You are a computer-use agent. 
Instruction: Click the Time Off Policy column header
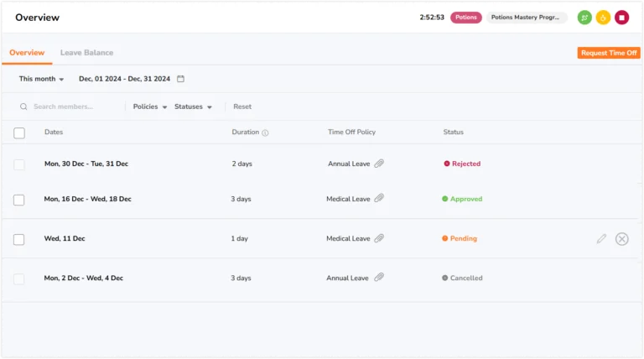coord(351,132)
